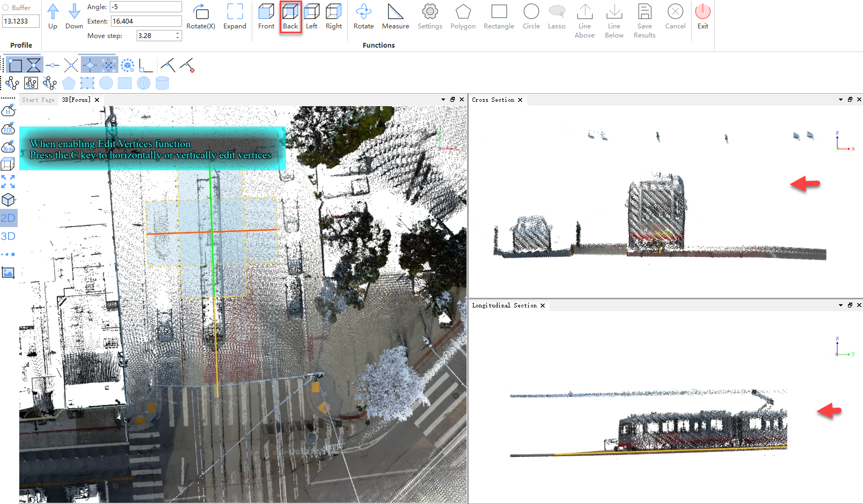The image size is (863, 504).
Task: Toggle the diamond center snap icon
Action: coord(89,65)
